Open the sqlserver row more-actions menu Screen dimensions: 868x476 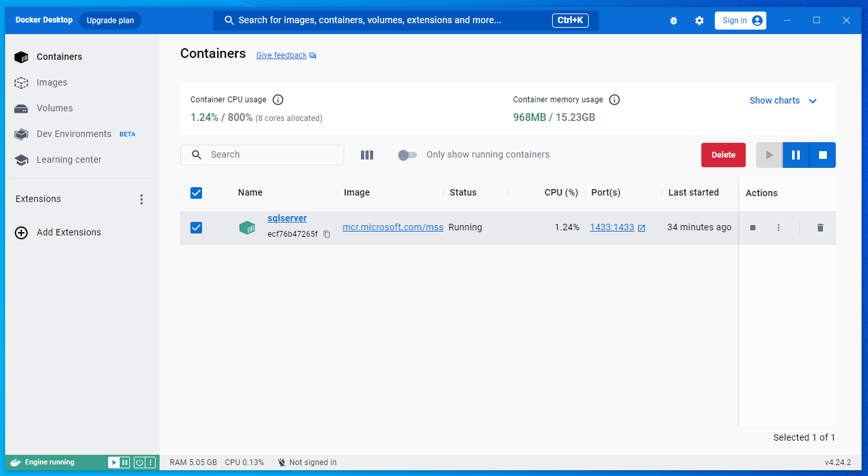[x=779, y=228]
